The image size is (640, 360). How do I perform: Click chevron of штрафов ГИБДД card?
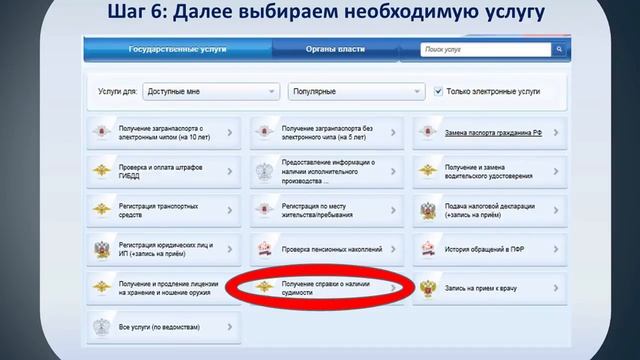(230, 171)
